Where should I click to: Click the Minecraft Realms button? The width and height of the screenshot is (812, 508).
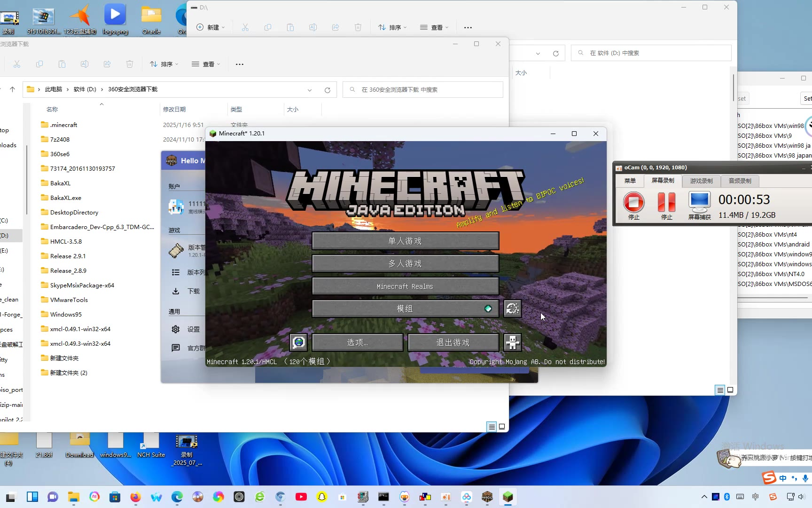405,286
